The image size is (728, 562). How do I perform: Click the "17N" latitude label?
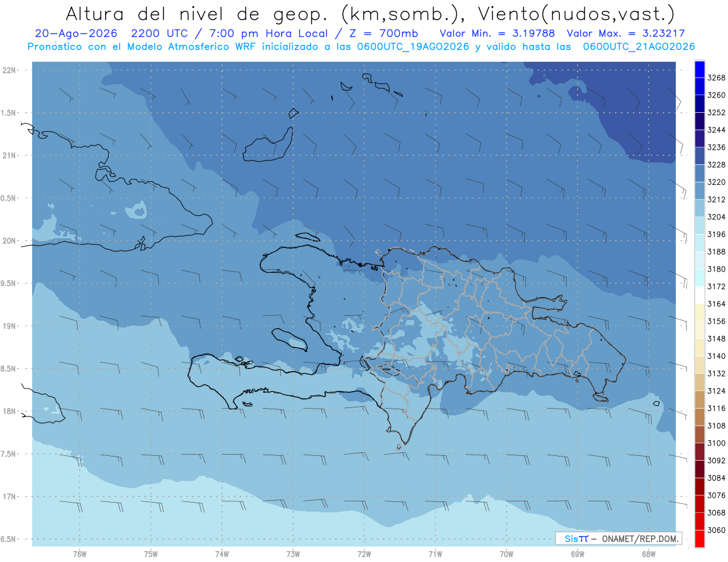click(x=10, y=497)
